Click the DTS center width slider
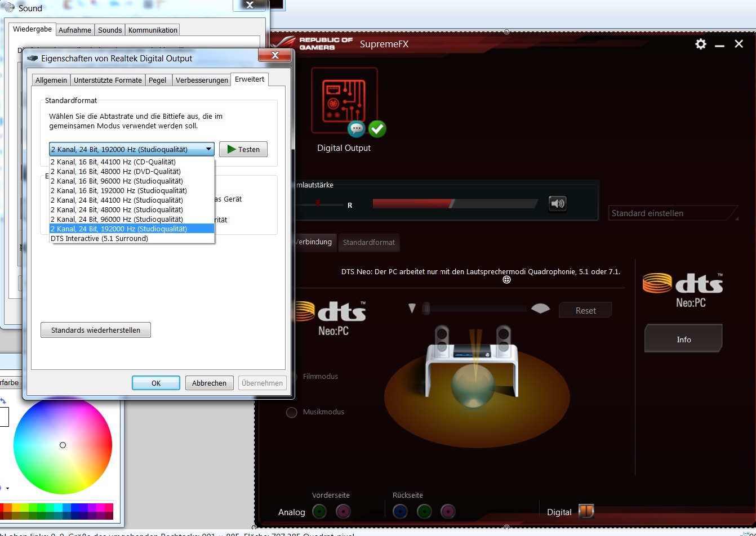This screenshot has height=536, width=756. tap(474, 308)
